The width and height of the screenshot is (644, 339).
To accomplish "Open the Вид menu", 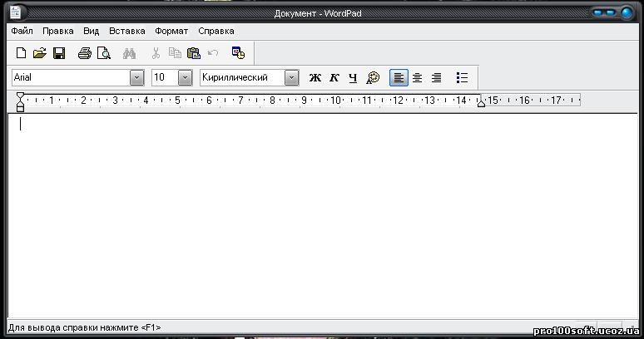I will (x=92, y=31).
